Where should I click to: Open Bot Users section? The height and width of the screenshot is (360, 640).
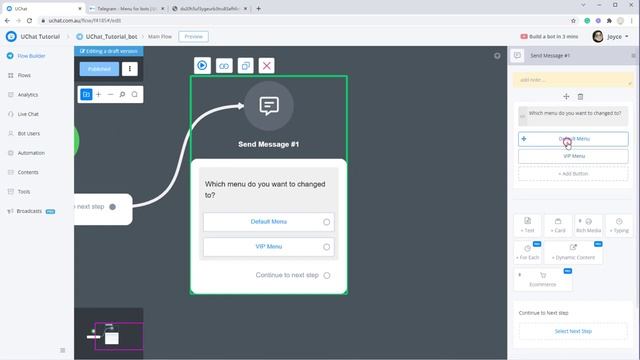coord(29,133)
